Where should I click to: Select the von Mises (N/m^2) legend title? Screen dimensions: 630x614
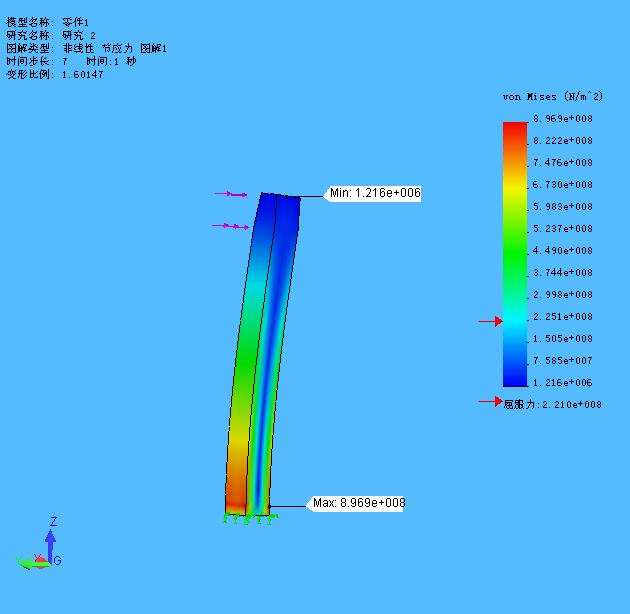(552, 96)
